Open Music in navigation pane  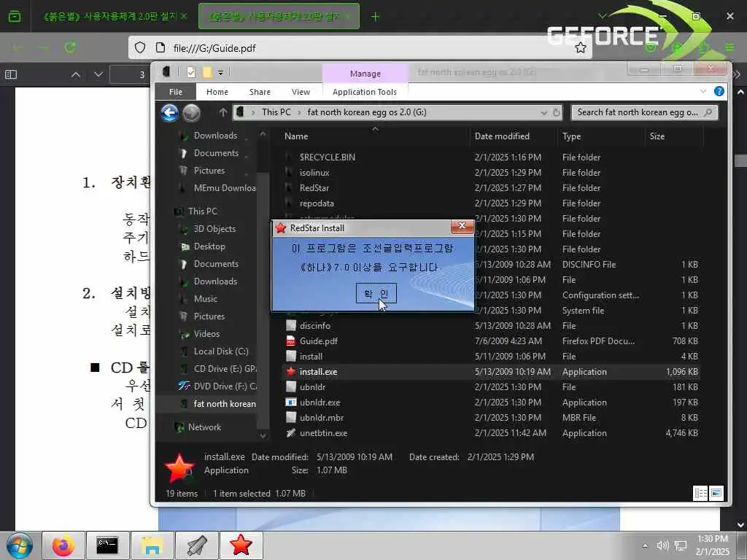click(205, 299)
